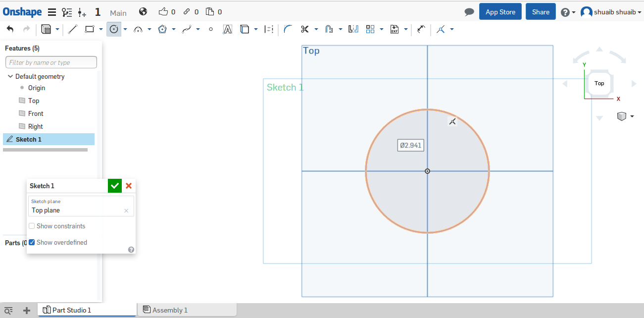Select the Point tool
Screen dimensions: 644x318
211,29
